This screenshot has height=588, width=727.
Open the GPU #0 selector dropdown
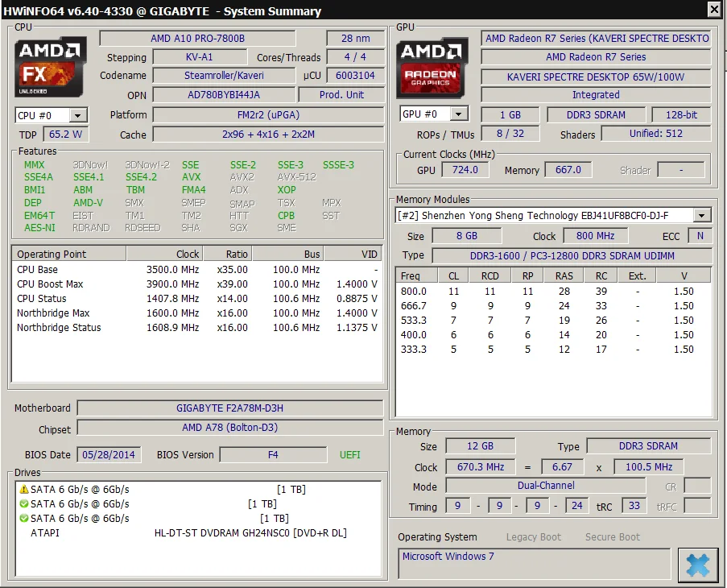pyautogui.click(x=459, y=114)
